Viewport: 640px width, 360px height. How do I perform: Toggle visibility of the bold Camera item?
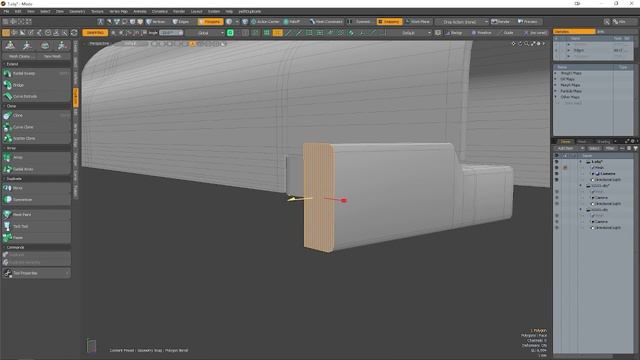556,173
